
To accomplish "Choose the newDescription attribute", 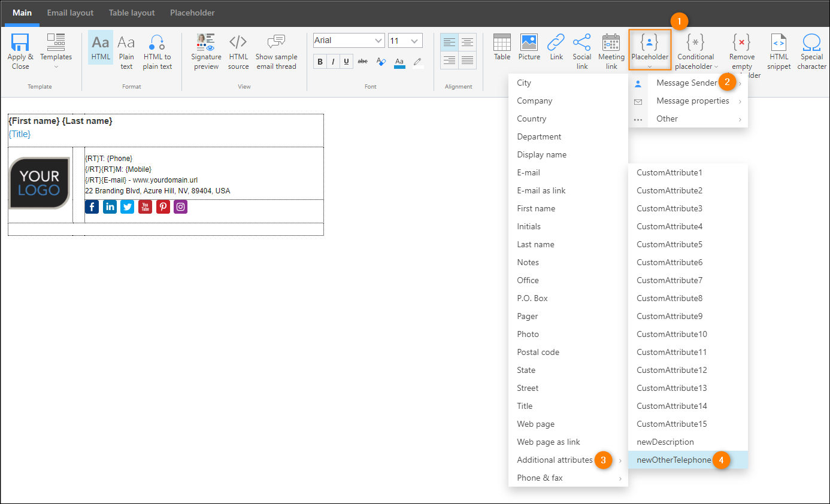I will tap(688, 442).
